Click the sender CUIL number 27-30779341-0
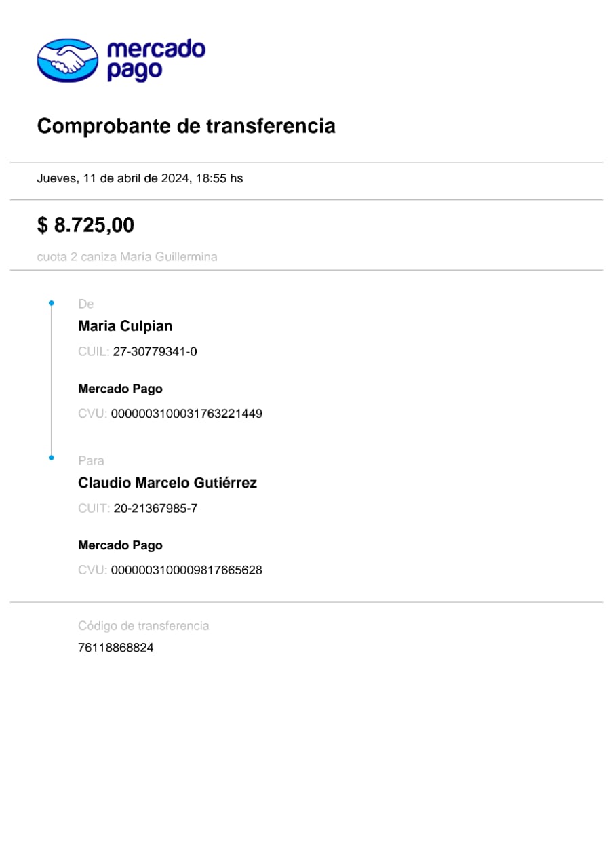 [x=155, y=352]
